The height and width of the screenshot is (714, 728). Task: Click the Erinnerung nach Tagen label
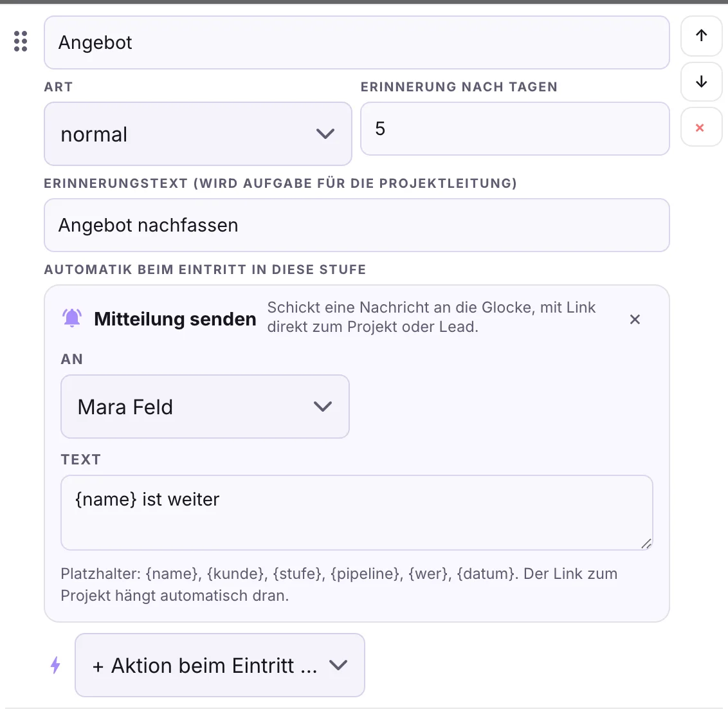(x=459, y=87)
